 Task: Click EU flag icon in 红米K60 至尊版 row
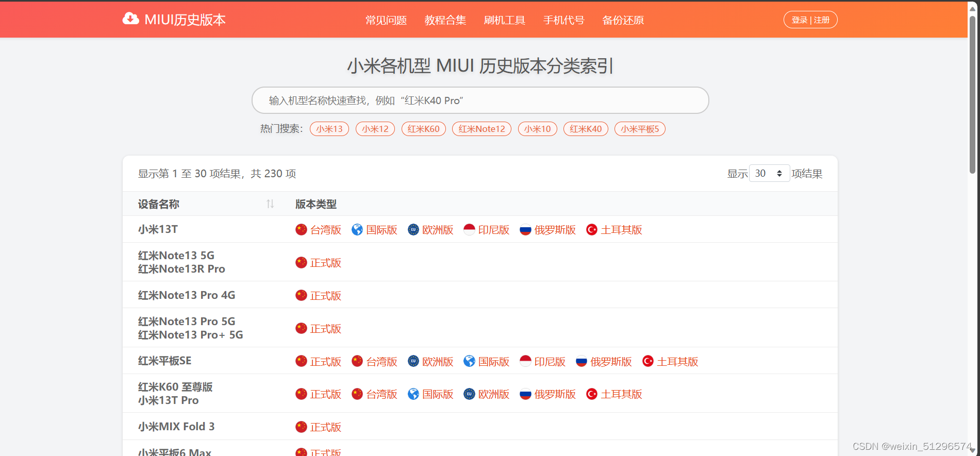(469, 394)
